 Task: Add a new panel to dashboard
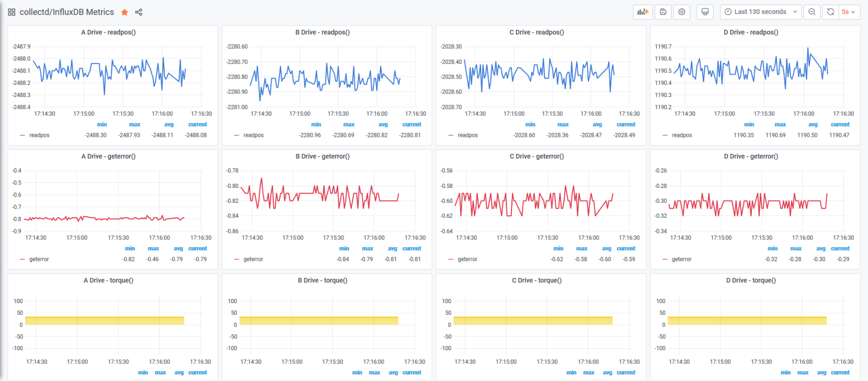click(643, 12)
